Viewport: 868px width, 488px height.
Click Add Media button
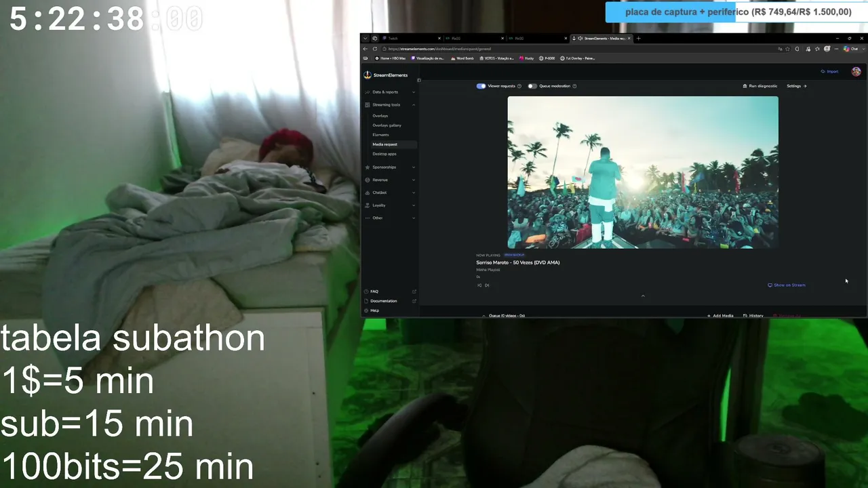[x=720, y=316]
